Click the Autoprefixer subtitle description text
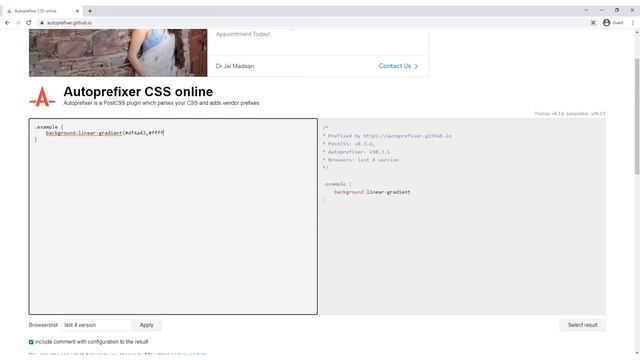640x360 pixels. (x=161, y=103)
